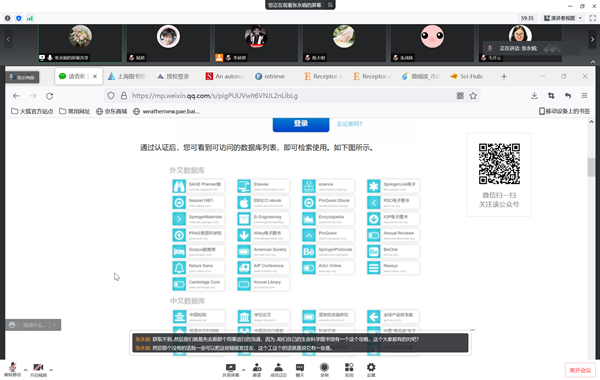Open the speaker view layout dropdown
Image resolution: width=600 pixels, height=380 pixels.
coord(563,18)
